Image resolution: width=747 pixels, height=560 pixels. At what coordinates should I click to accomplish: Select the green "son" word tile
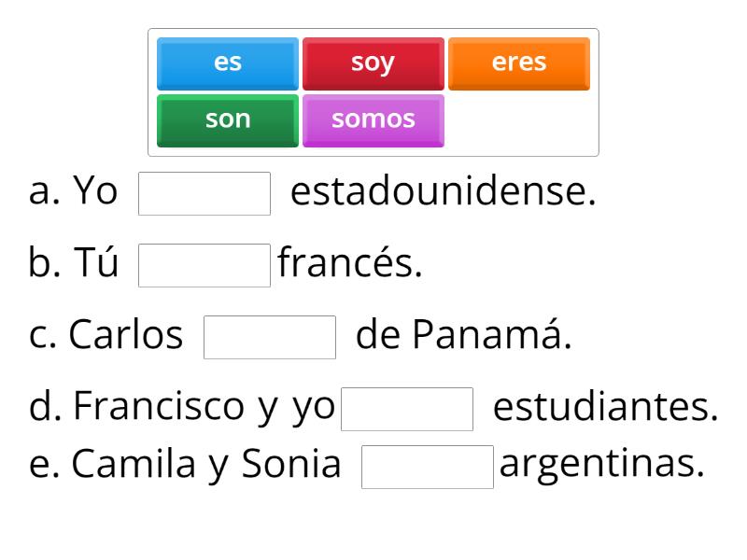[x=227, y=119]
